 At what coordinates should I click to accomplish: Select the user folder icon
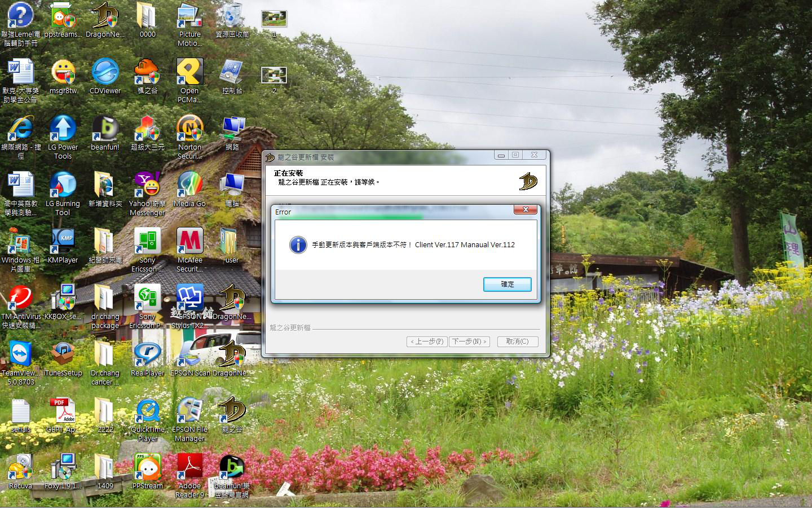[232, 246]
